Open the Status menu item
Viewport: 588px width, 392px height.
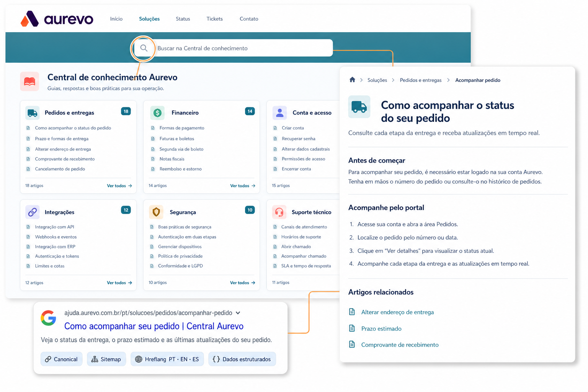click(183, 19)
